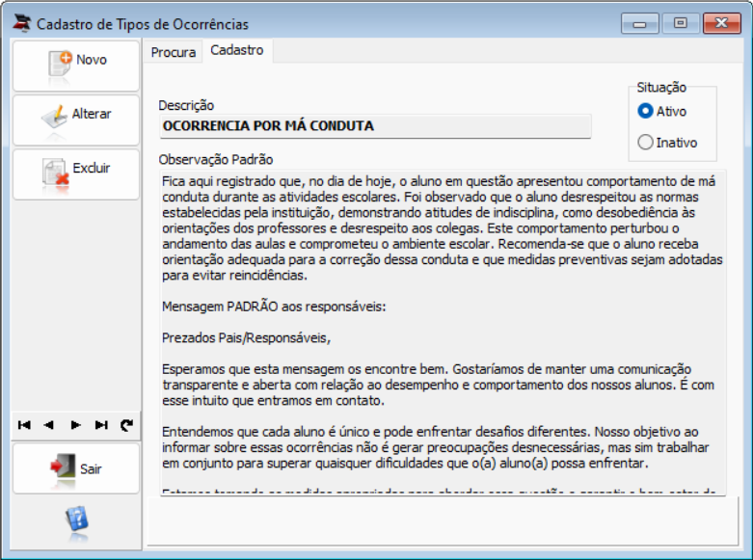Minimize the Cadastro de Tipos de Ocorrências window

tap(639, 22)
